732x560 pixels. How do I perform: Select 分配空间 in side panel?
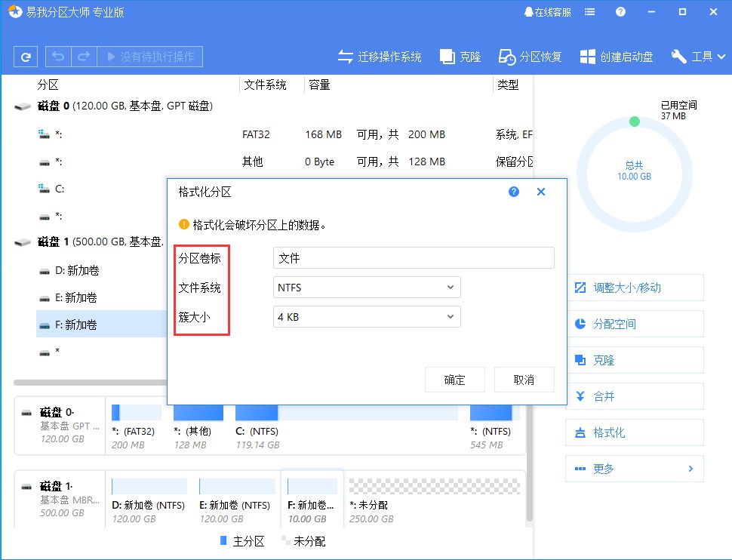click(x=634, y=324)
